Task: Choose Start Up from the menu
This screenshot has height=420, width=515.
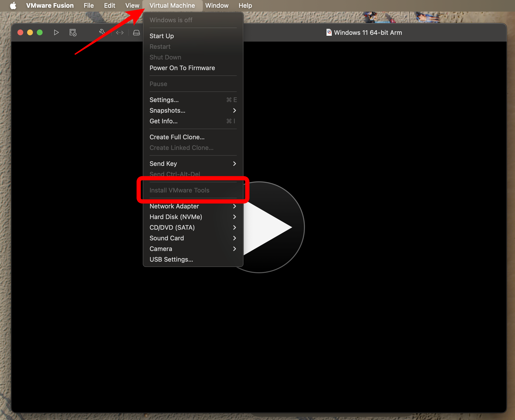Action: coord(193,36)
